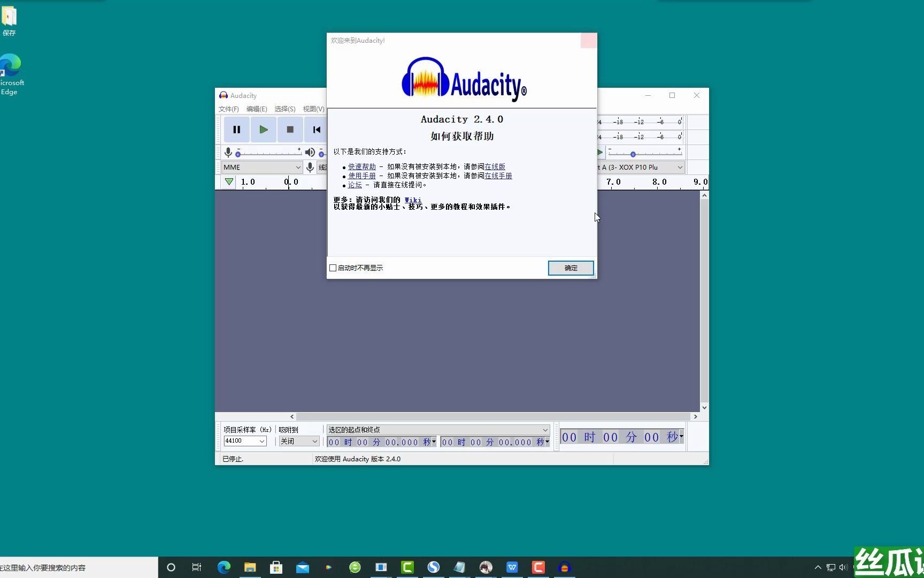Show hidden system tray icons

pos(818,567)
